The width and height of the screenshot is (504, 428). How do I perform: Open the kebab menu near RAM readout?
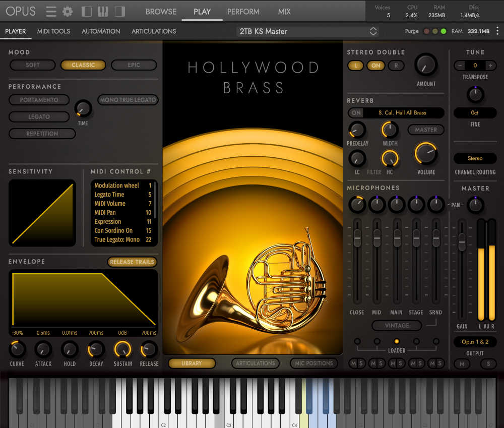click(x=497, y=31)
